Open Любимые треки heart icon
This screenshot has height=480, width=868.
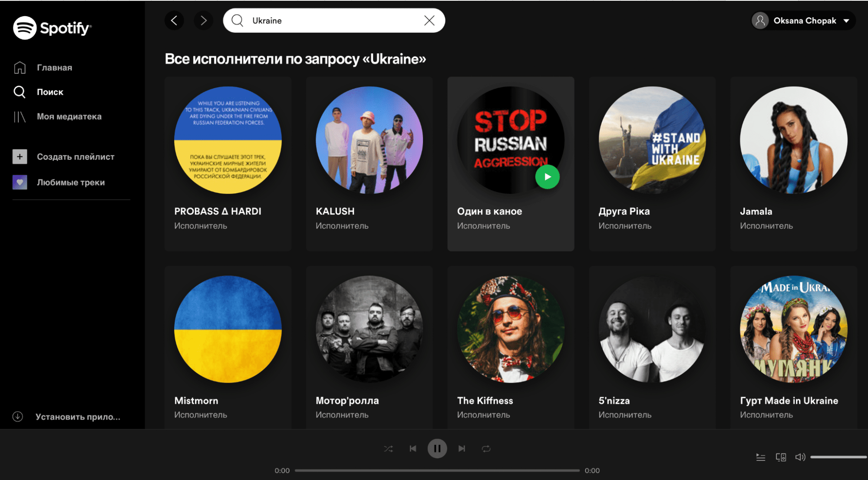pyautogui.click(x=20, y=182)
